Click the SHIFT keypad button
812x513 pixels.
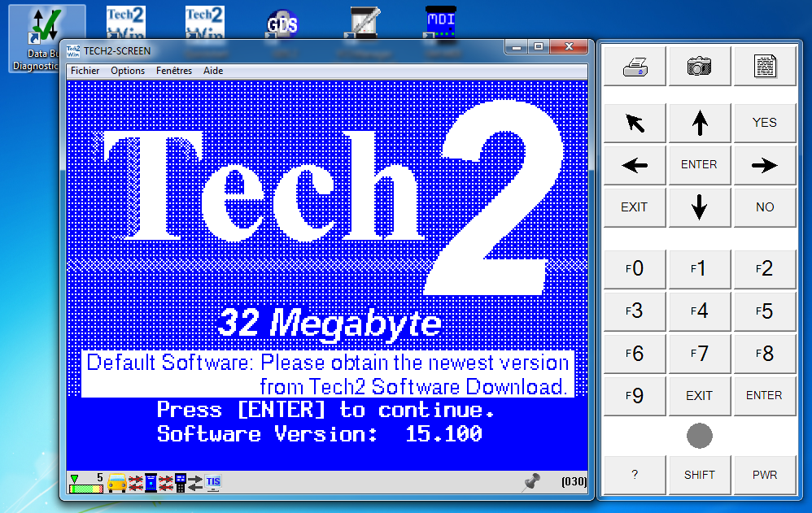[700, 476]
